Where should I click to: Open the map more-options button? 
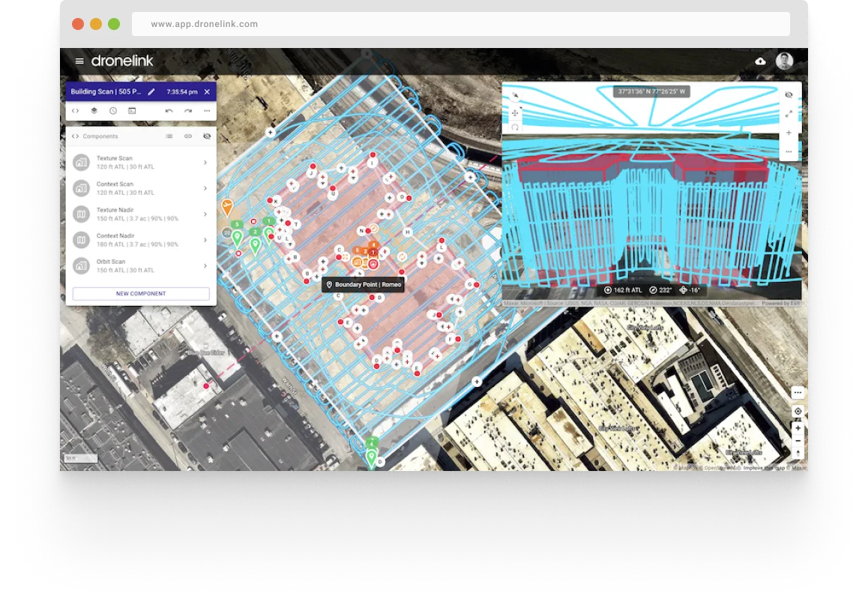coord(798,393)
